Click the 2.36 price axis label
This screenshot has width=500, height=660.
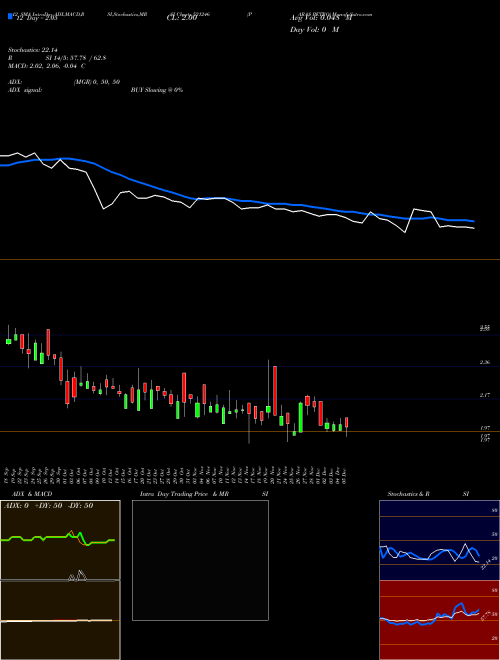coord(484,362)
